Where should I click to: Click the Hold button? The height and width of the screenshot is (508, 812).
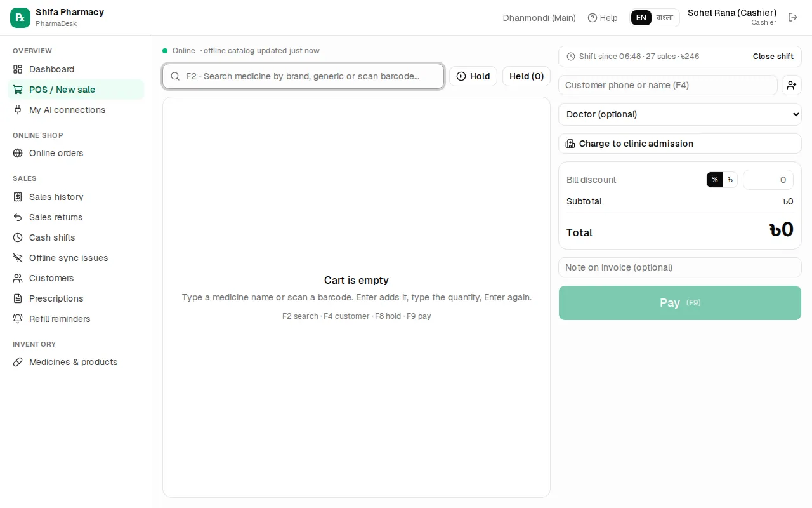click(x=473, y=76)
